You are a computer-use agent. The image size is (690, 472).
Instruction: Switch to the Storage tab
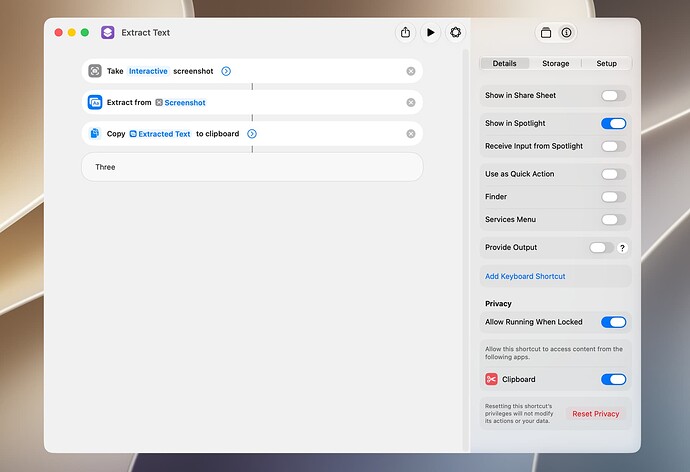click(555, 63)
